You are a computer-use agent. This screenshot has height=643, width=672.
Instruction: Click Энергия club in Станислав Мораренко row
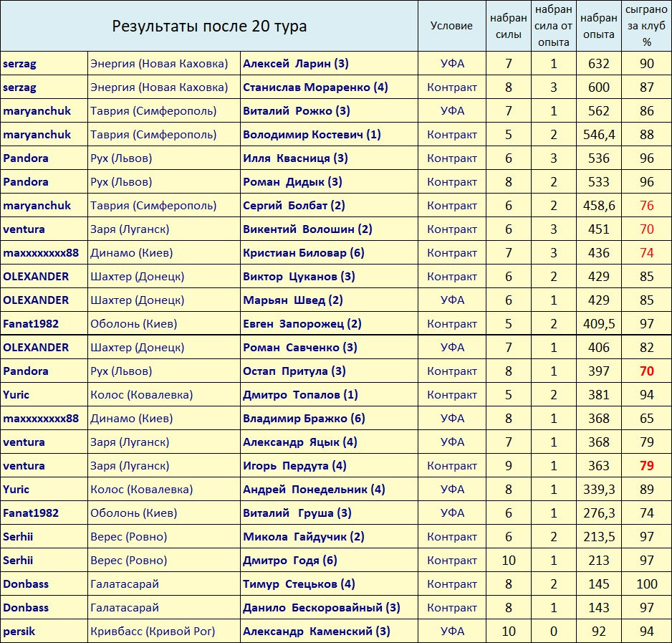click(159, 87)
